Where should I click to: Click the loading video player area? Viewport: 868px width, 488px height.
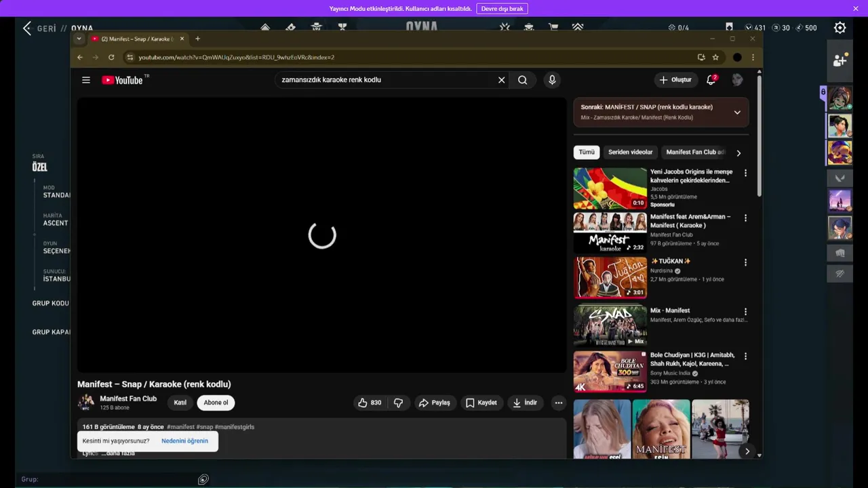321,235
